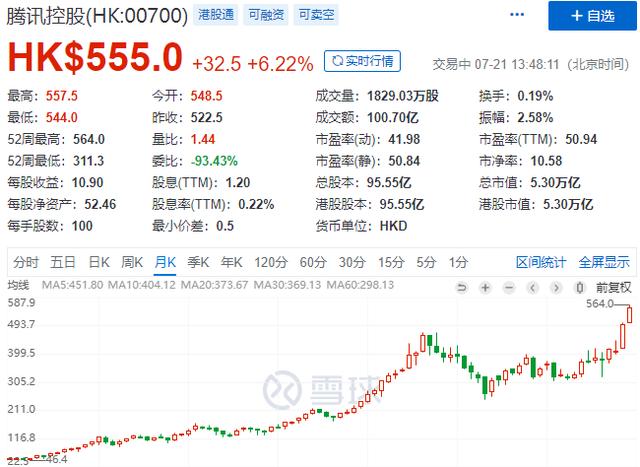Click the 今开 value 548.5
Screen dimensions: 640x467
point(207,96)
